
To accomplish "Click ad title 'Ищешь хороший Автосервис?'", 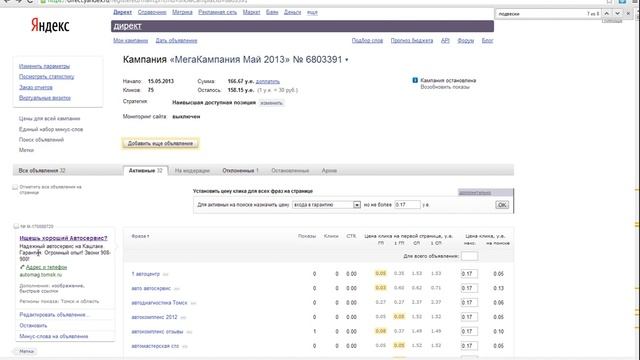I will click(x=63, y=238).
